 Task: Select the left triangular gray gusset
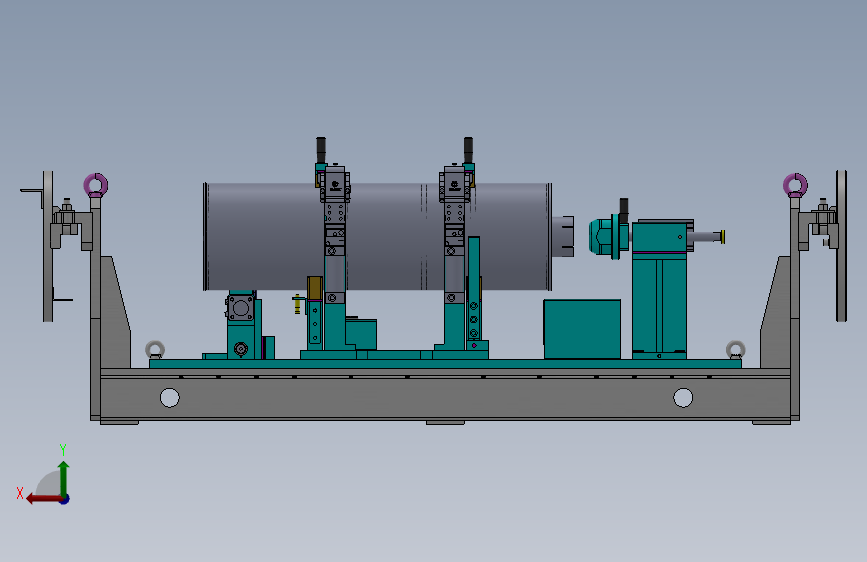pos(116,313)
